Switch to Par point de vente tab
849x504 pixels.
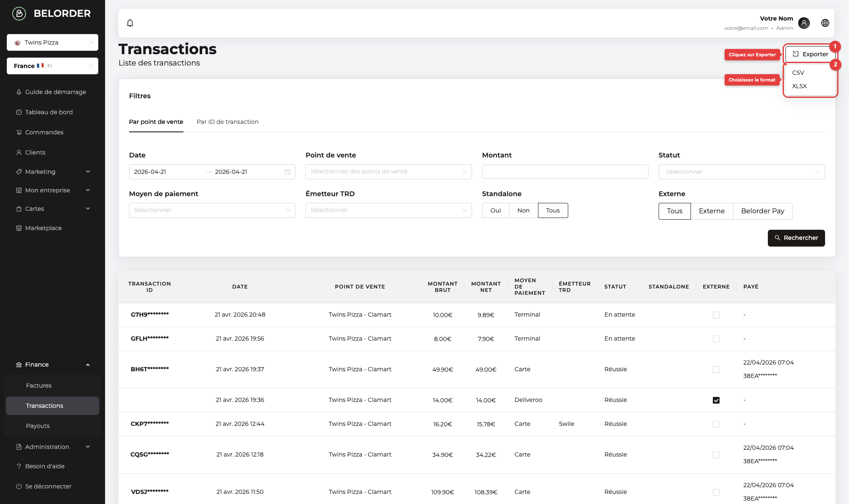[156, 122]
